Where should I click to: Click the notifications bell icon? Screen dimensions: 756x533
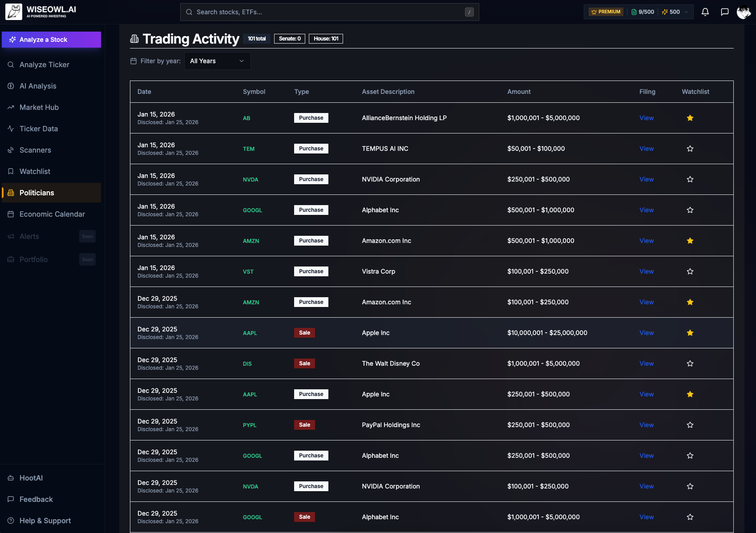tap(705, 12)
